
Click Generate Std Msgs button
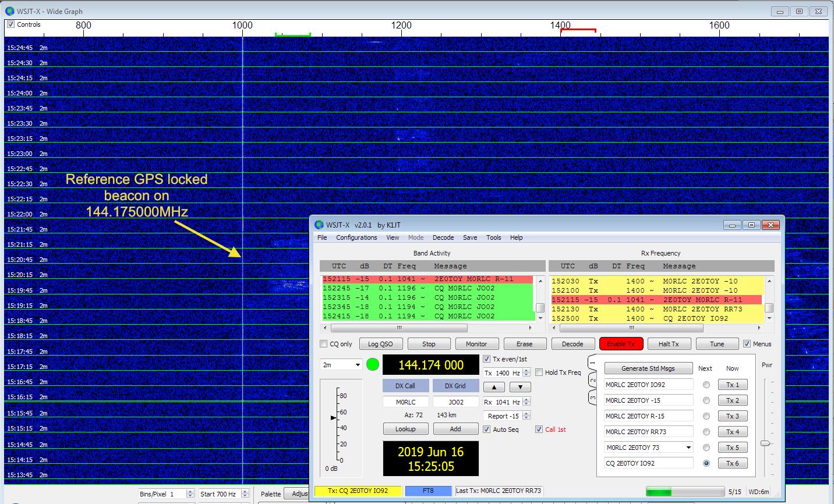648,368
